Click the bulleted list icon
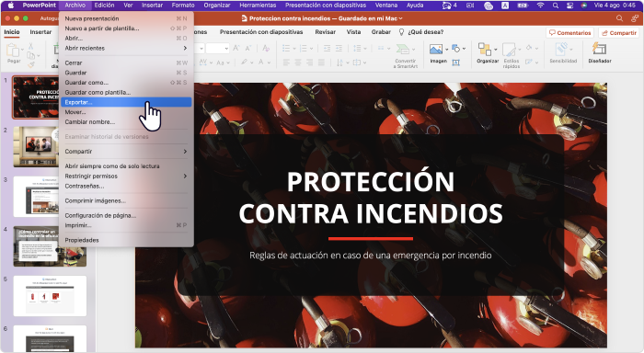The width and height of the screenshot is (644, 353). pos(286,49)
